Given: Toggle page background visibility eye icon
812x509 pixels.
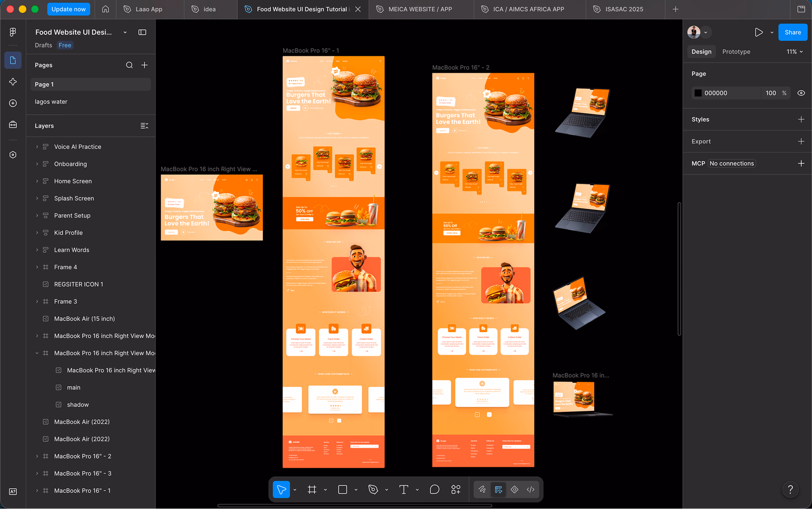Looking at the screenshot, I should coord(801,93).
